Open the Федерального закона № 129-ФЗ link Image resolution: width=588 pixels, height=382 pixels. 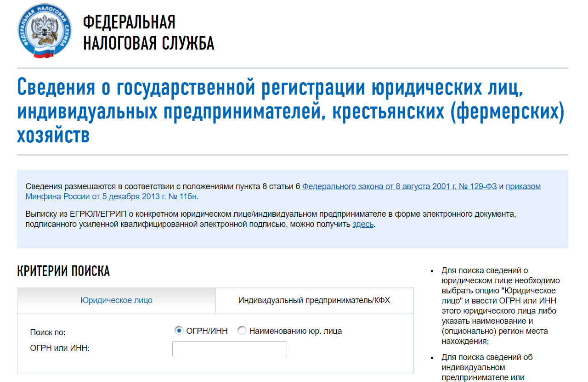click(x=399, y=186)
